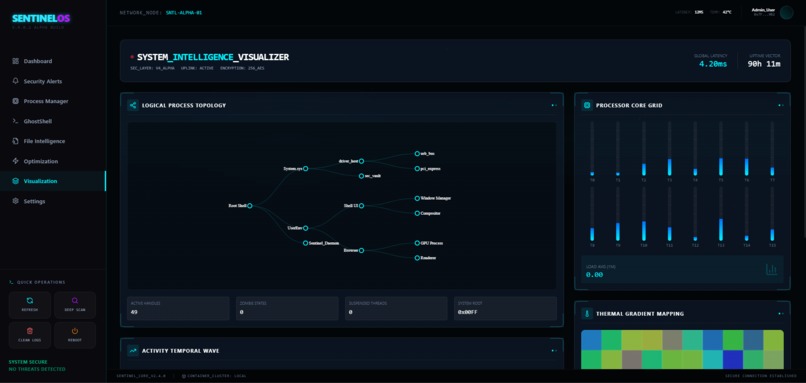
Task: Select the Shell UI node
Action: coord(361,206)
